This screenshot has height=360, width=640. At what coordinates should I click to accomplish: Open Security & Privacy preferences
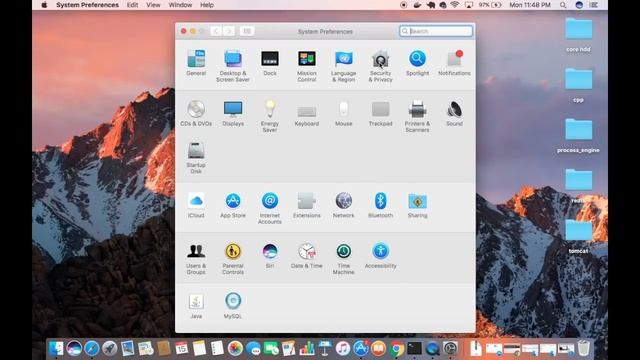pos(380,65)
